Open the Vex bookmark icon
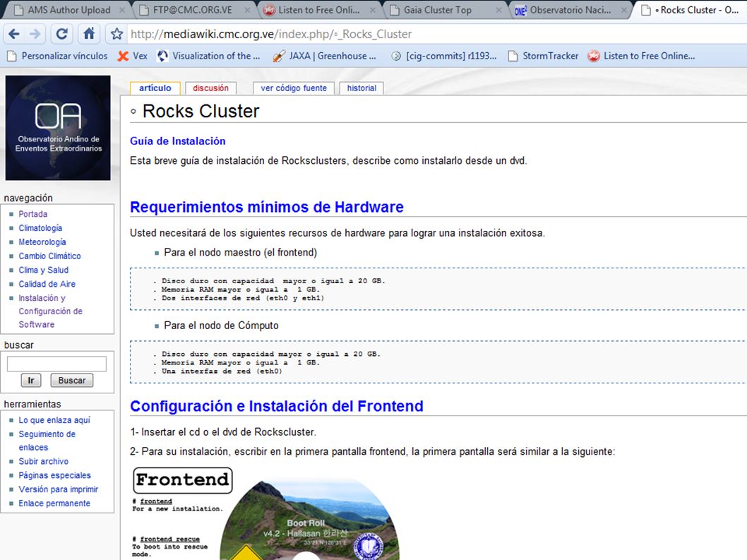747x560 pixels. tap(123, 56)
